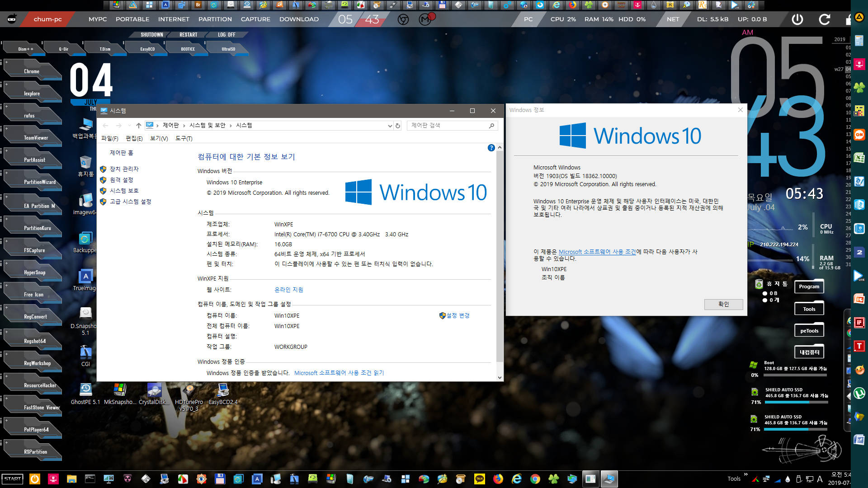Image resolution: width=868 pixels, height=488 pixels.
Task: Click the orange power icon on taskbar
Action: 34,479
